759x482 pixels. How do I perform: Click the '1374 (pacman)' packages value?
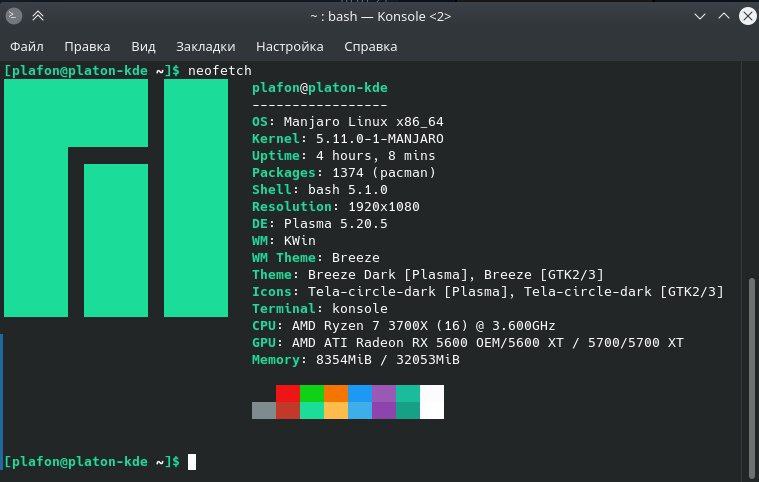(x=384, y=173)
